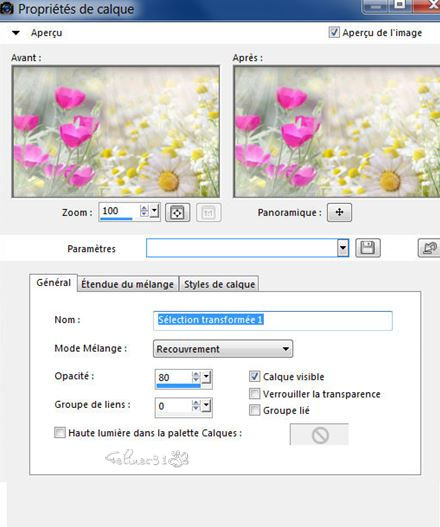Click the Corel app icon in title bar
440x527 pixels.
click(x=7, y=8)
